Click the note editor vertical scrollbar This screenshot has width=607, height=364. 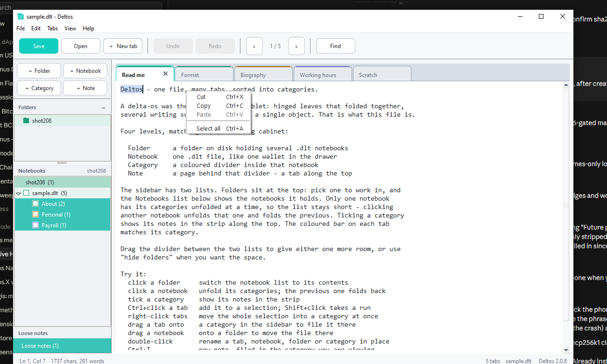(x=566, y=217)
